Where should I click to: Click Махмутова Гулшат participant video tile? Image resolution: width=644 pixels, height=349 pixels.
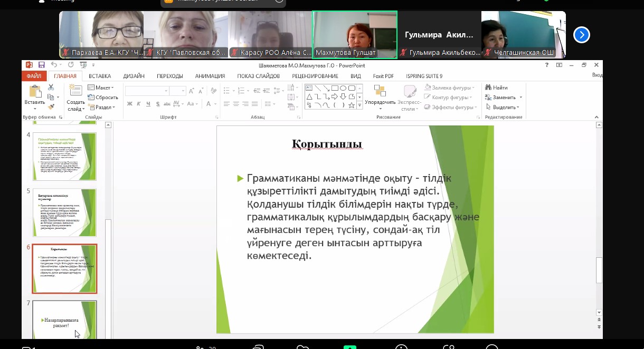(x=355, y=34)
